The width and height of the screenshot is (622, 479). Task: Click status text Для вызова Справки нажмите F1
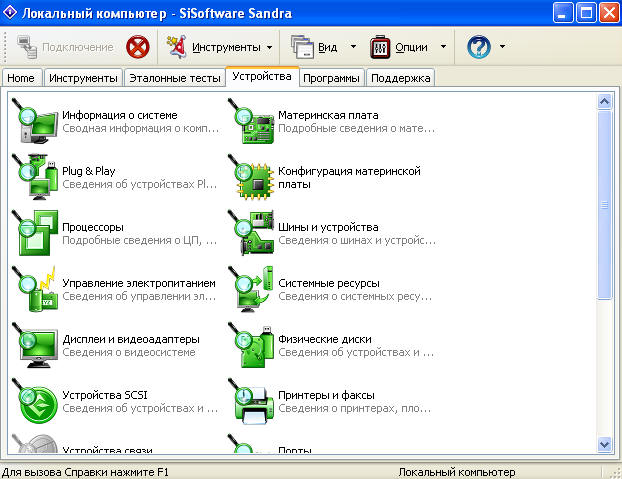(x=85, y=472)
